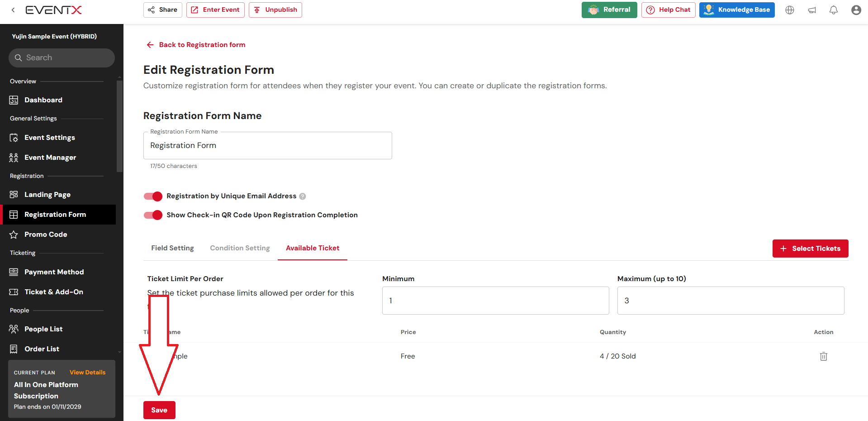This screenshot has width=868, height=421.
Task: Open Dashboard from the sidebar
Action: [43, 100]
